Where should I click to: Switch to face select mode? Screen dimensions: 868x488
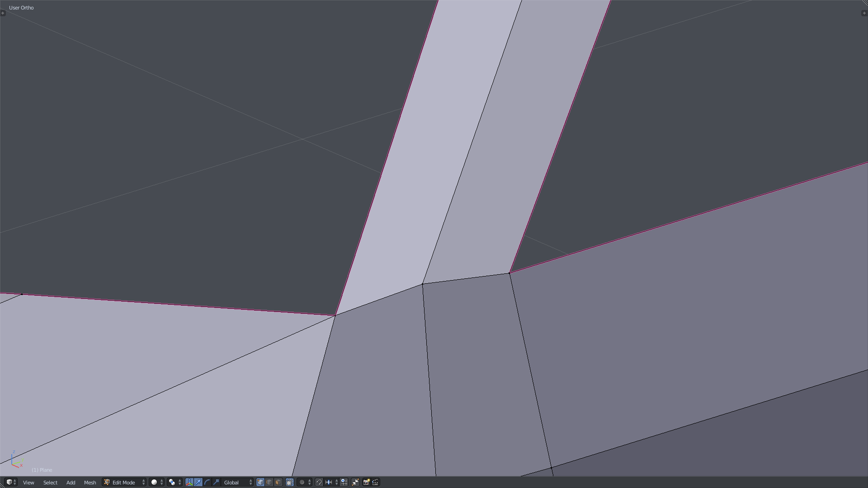tap(278, 482)
